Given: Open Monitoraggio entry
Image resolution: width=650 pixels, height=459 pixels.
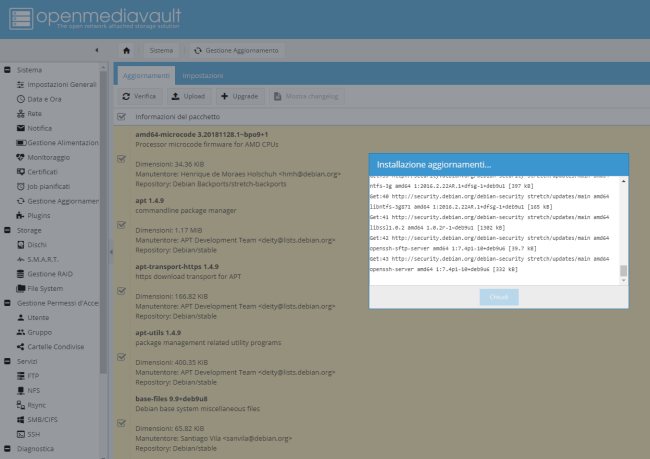Looking at the screenshot, I should (43, 157).
